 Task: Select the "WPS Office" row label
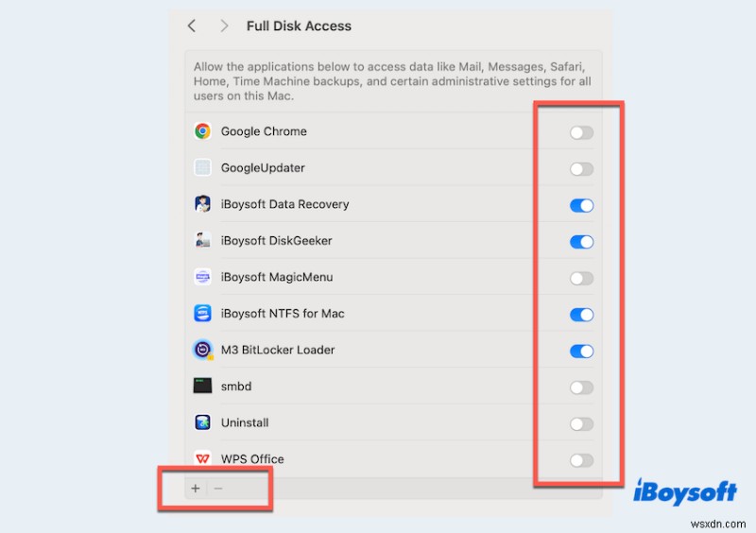click(252, 459)
